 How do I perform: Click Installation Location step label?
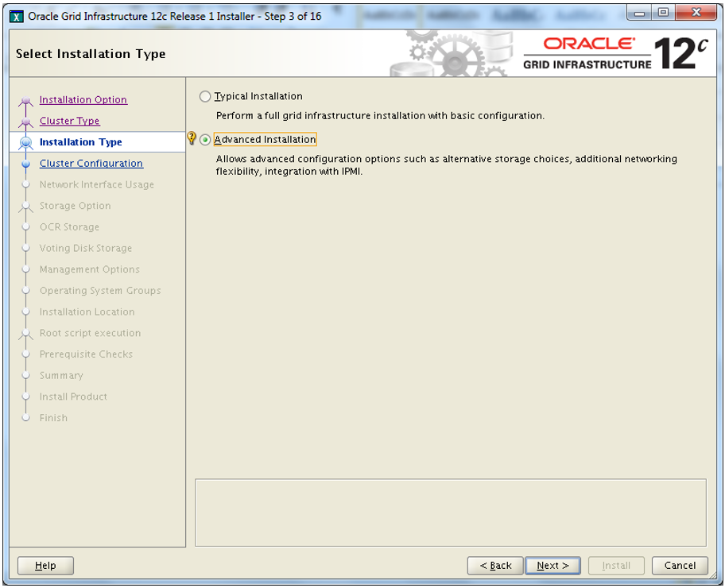pos(87,312)
